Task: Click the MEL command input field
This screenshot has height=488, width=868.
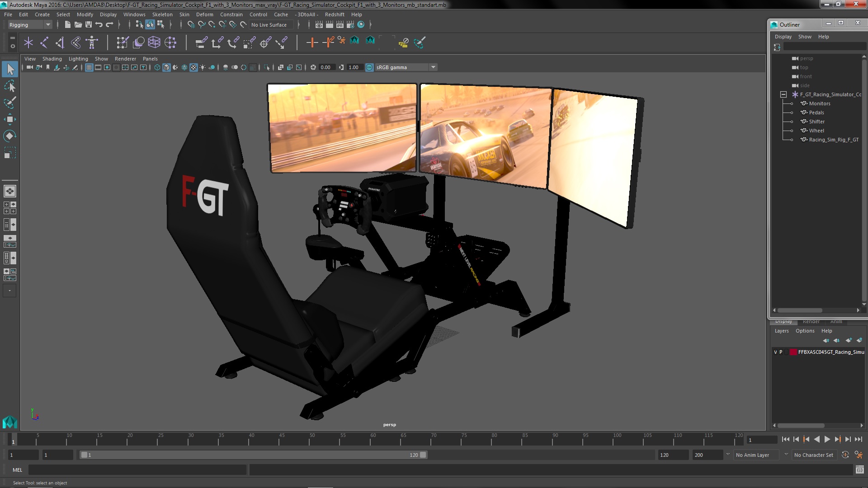Action: coord(137,470)
